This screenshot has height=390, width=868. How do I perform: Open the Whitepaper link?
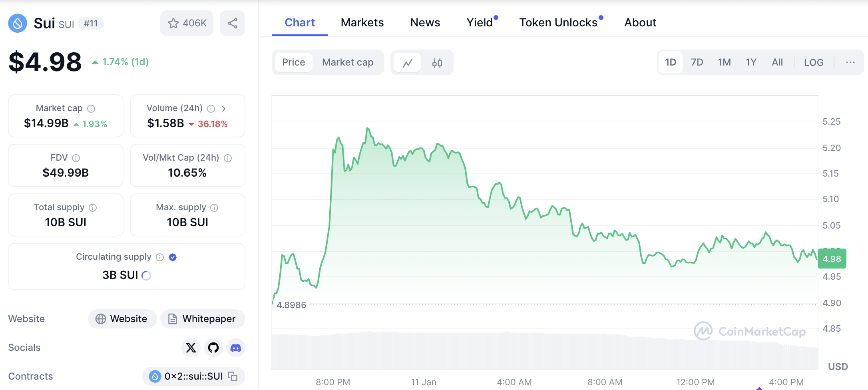[203, 319]
